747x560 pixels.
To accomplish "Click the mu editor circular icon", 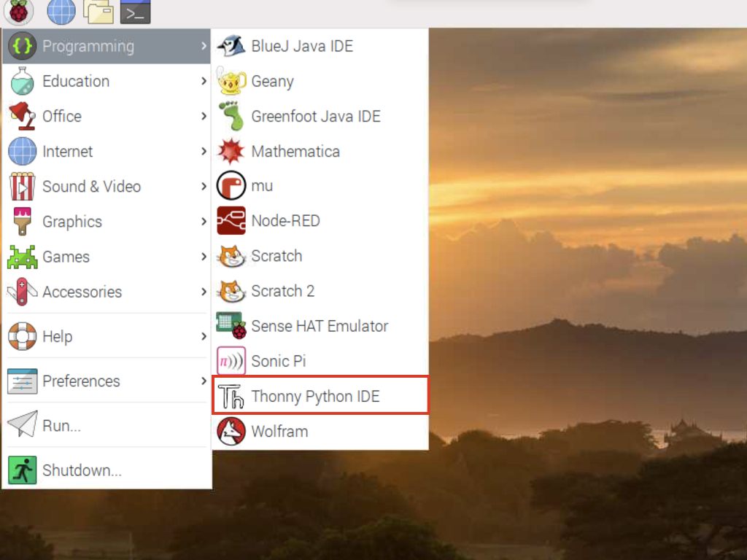I will pos(231,186).
